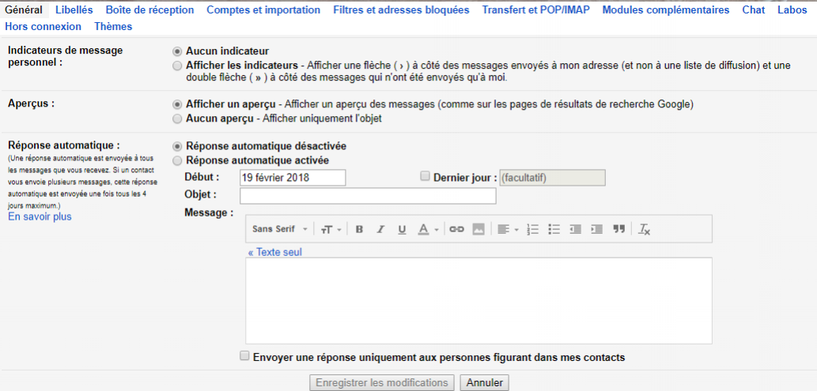Viewport: 817px width, 391px height.
Task: Remove formatting from message text
Action: (x=645, y=229)
